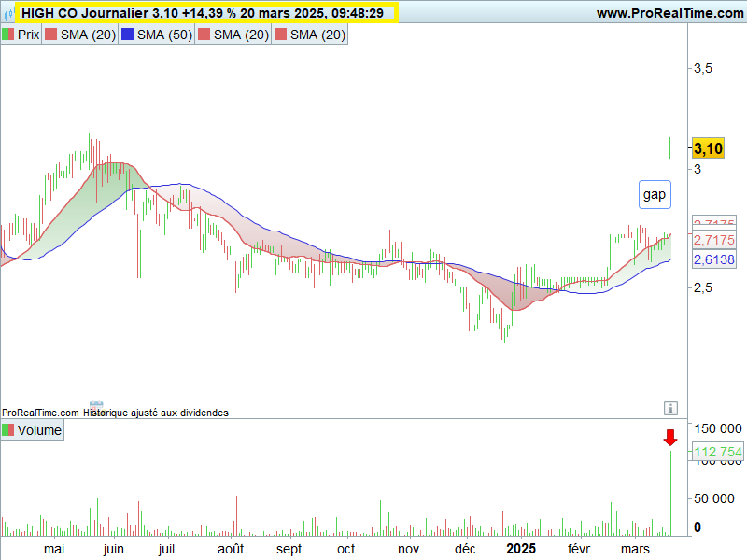This screenshot has height=560, width=747.
Task: Open the blue SMA (50) label
Action: point(157,35)
